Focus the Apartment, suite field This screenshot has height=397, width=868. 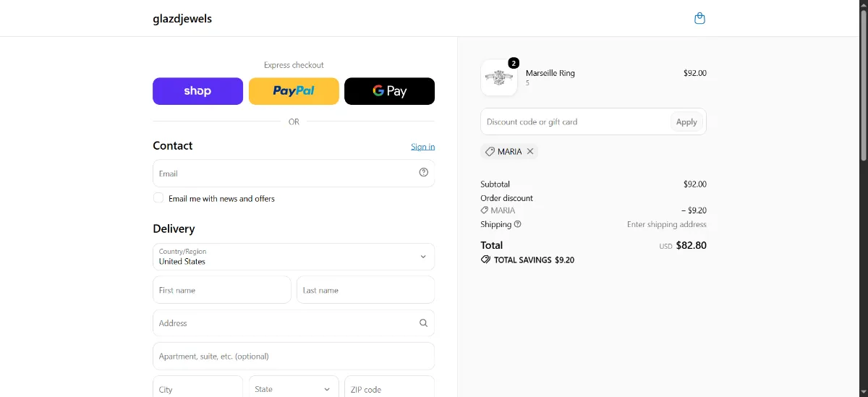[294, 357]
